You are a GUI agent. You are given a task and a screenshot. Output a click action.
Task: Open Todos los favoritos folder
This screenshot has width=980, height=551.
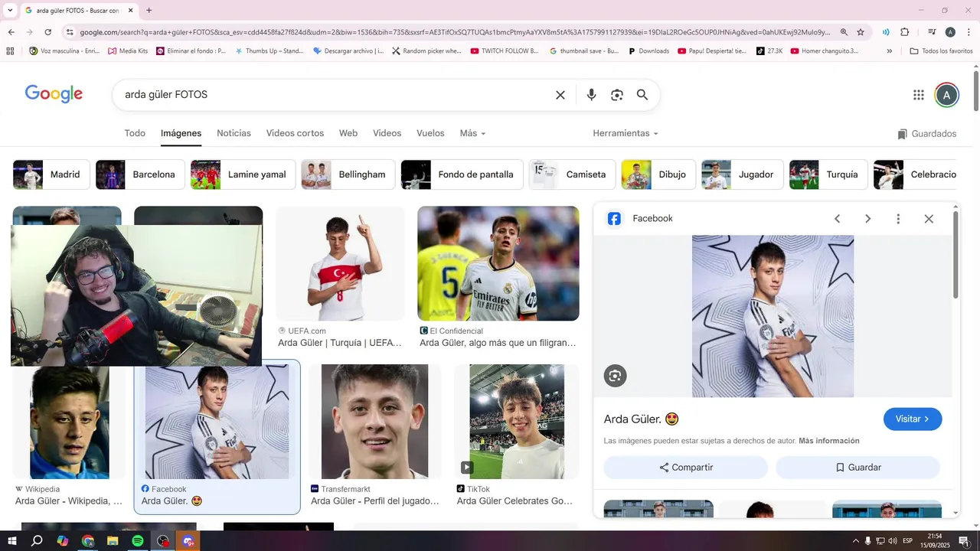pos(941,51)
